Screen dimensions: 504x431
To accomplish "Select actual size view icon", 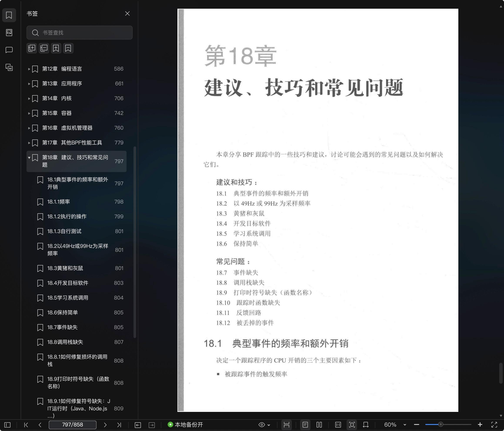I will tap(338, 425).
